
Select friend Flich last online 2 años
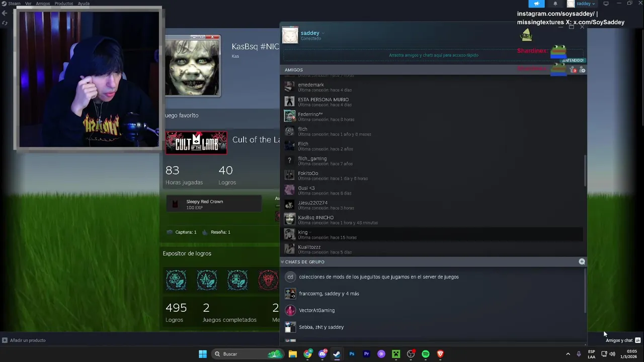433,146
